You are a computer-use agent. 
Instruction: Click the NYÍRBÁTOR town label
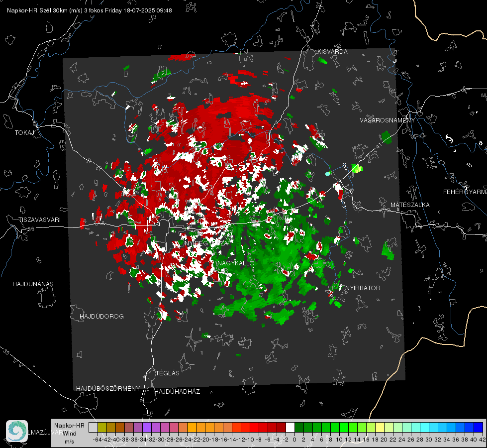(363, 288)
